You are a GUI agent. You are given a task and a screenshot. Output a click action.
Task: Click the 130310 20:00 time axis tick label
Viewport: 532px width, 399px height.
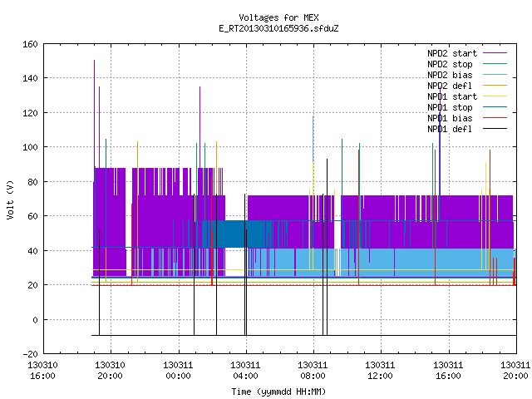110,371
